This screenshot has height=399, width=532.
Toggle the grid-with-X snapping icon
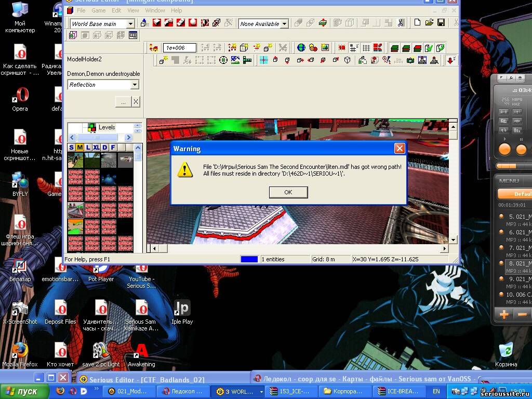[354, 47]
